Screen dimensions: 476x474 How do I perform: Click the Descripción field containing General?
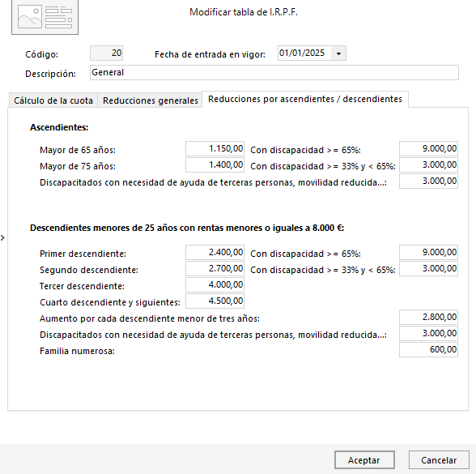coord(274,73)
